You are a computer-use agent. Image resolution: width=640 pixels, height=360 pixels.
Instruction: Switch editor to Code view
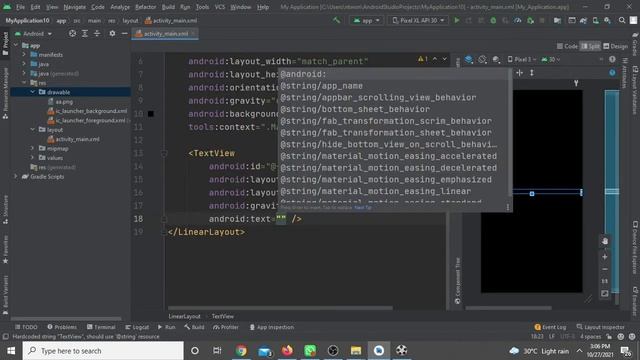[x=567, y=46]
